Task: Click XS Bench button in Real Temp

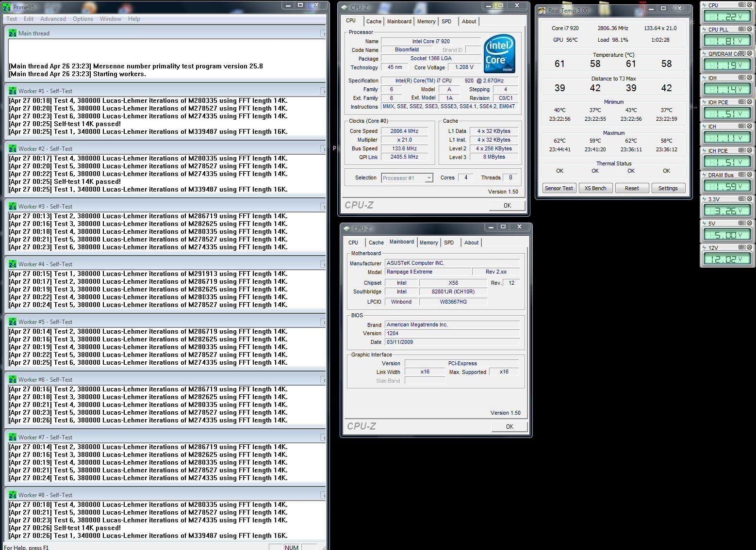Action: 595,188
